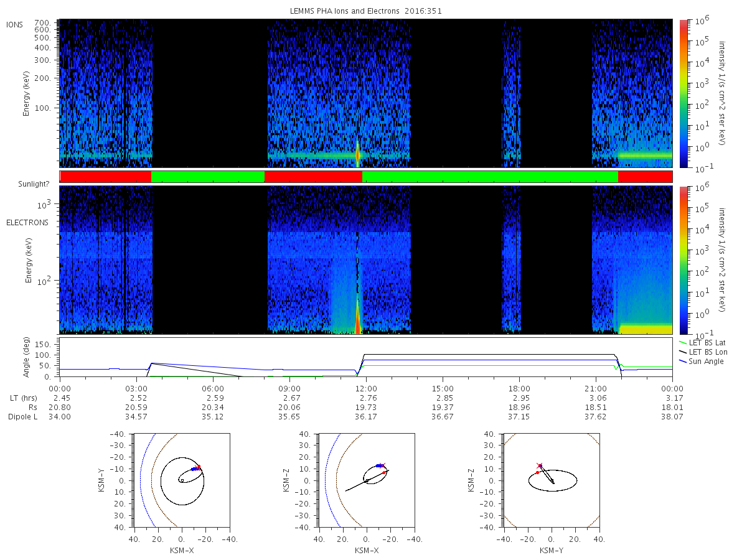Click the 12:00 time tick label

tap(366, 389)
